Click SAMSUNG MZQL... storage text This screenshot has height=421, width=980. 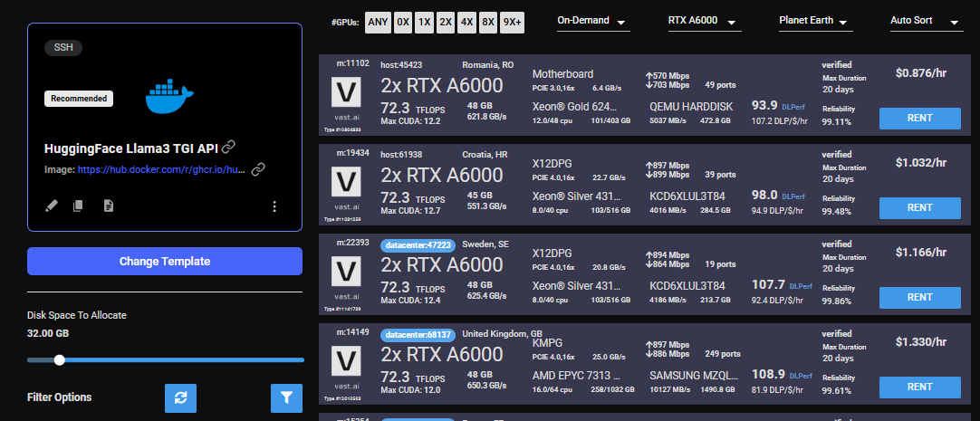pyautogui.click(x=694, y=376)
